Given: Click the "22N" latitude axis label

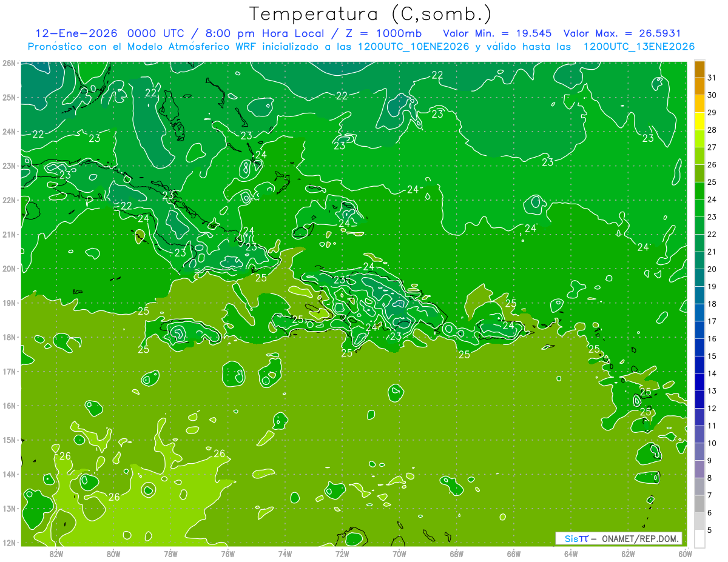Looking at the screenshot, I should (x=8, y=200).
